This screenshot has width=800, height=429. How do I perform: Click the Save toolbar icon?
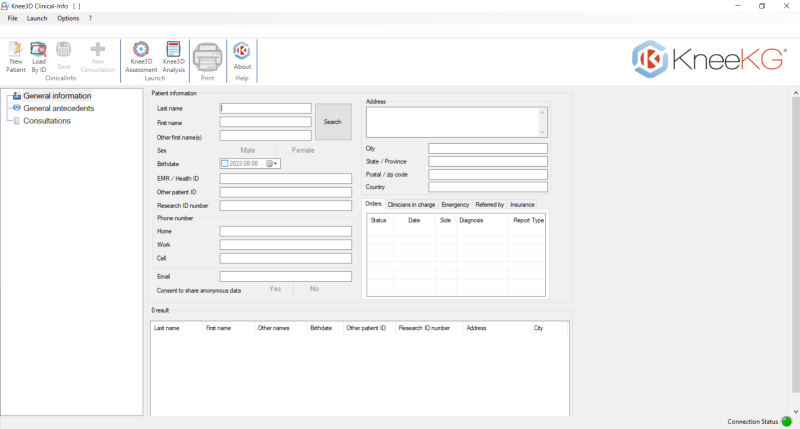64,56
